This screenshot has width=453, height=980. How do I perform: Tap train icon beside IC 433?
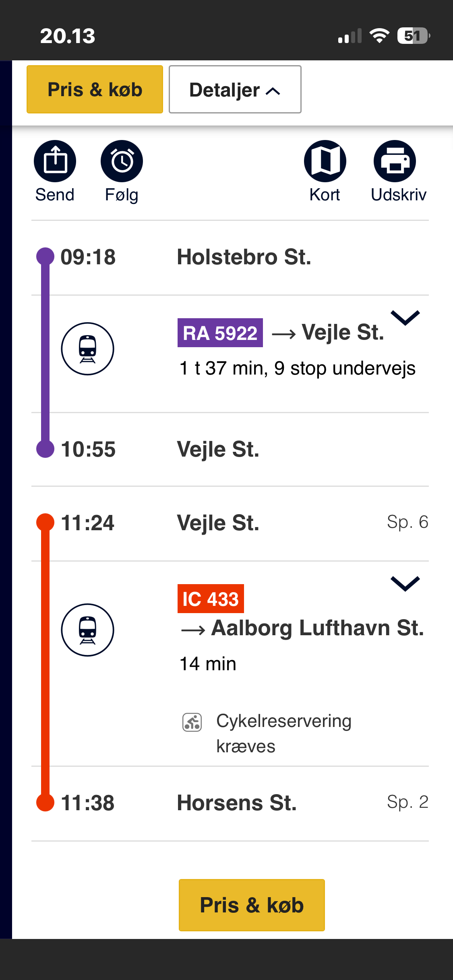coord(87,630)
